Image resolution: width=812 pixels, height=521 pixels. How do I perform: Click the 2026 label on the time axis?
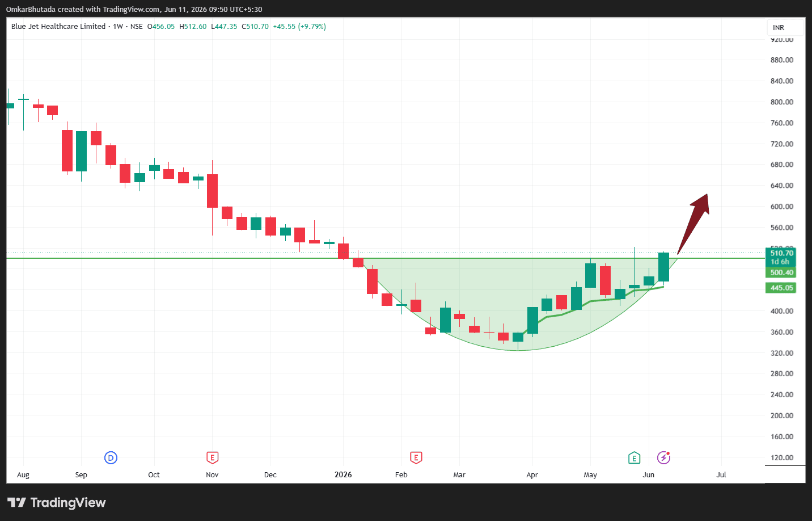click(343, 474)
